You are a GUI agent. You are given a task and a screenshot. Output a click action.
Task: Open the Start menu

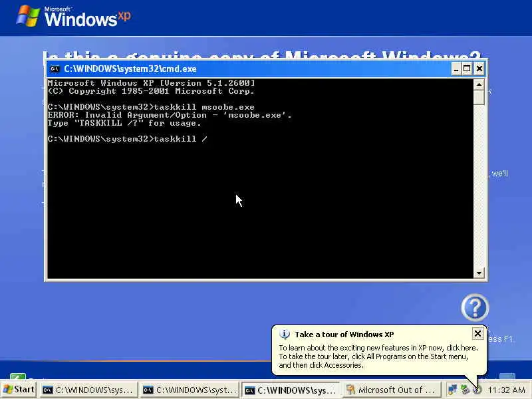[x=19, y=390]
